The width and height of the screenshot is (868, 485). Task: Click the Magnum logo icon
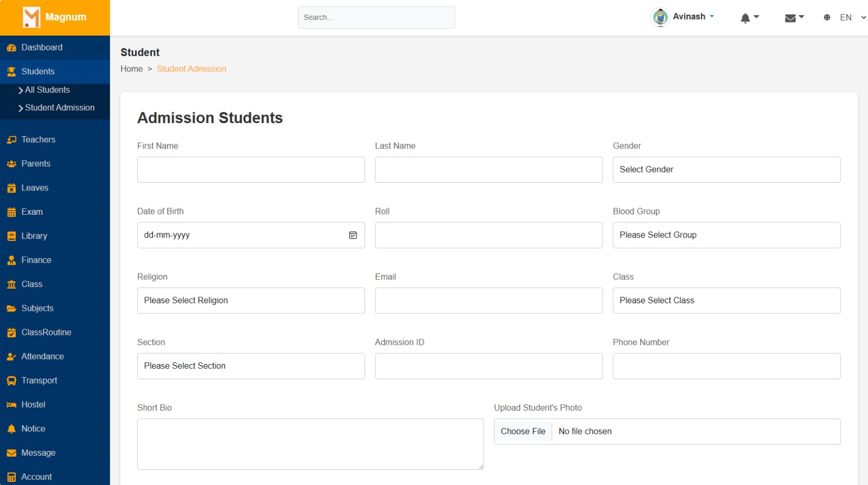pos(31,17)
